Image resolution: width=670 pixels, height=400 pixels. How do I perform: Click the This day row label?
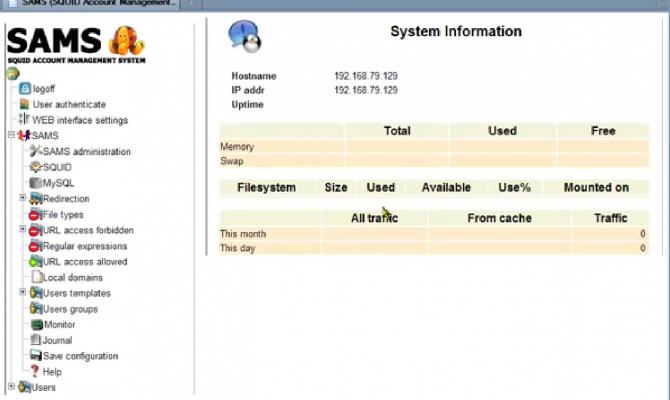tap(237, 248)
